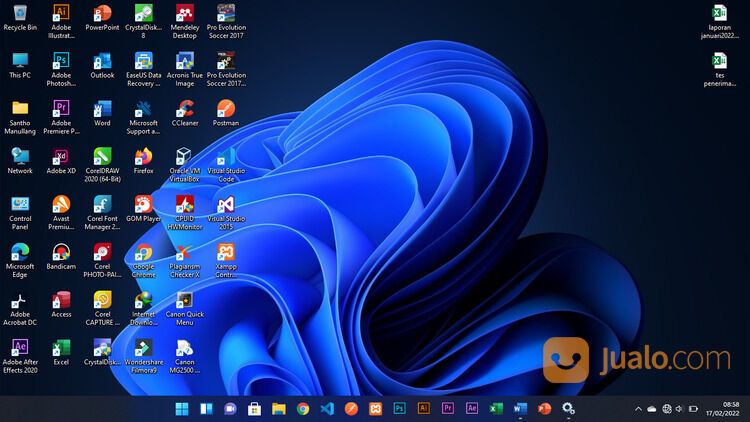Viewport: 750px width, 422px height.
Task: Select Adobe Premiere Pro desktop shortcut
Action: click(x=61, y=117)
